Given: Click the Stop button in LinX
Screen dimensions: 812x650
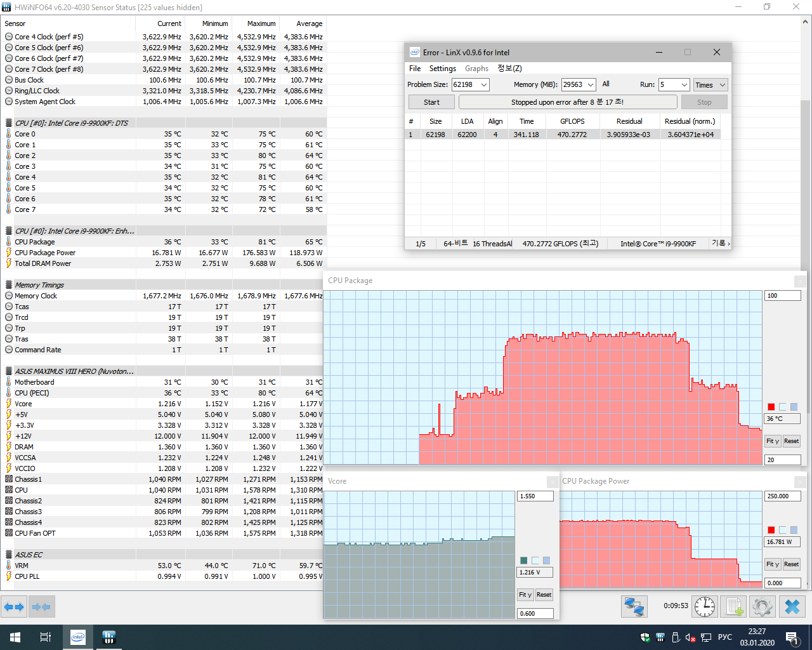Looking at the screenshot, I should (x=704, y=102).
